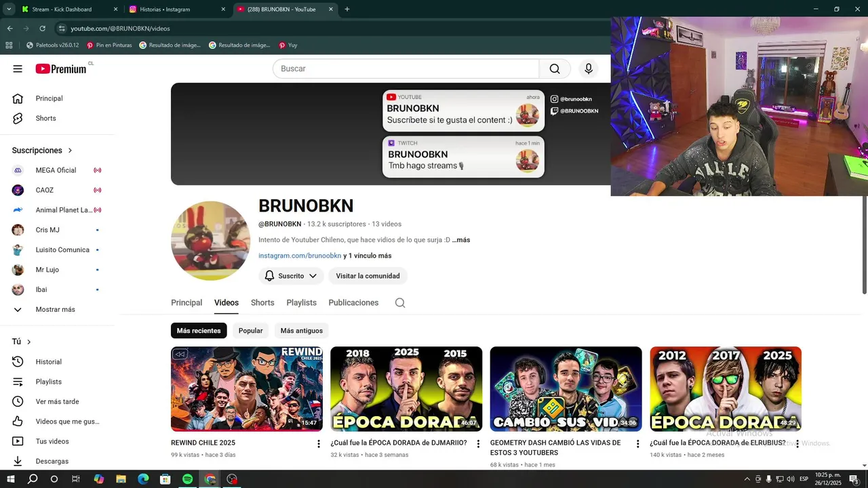
Task: Switch to Historias • Instagram tab
Action: (176, 9)
